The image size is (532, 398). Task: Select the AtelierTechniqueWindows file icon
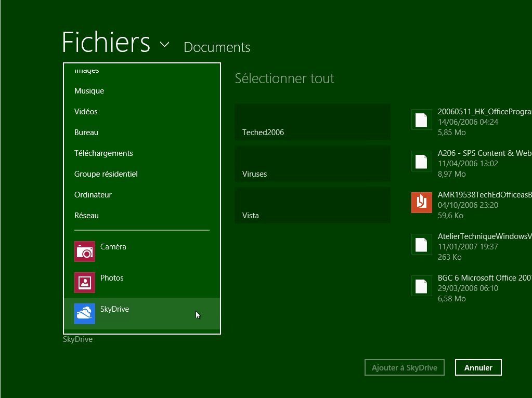421,244
